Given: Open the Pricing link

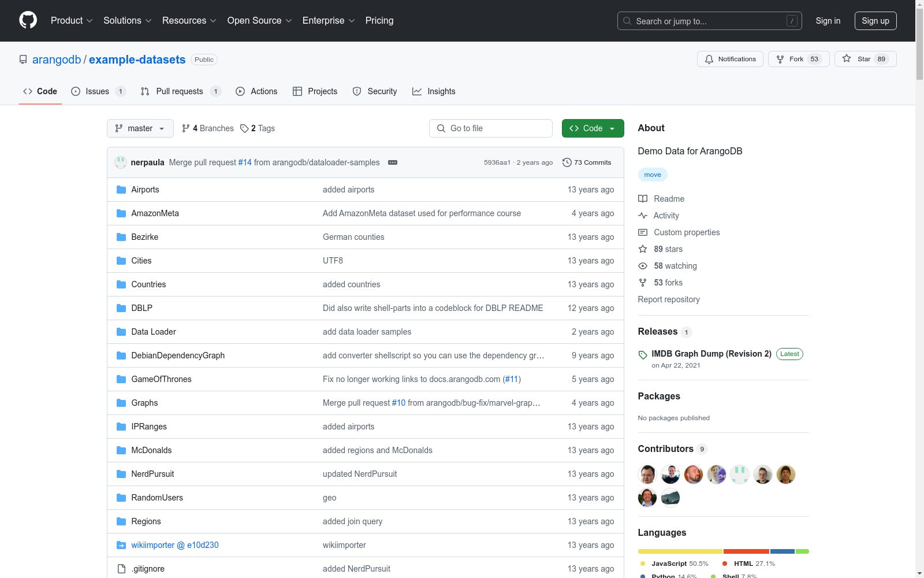Looking at the screenshot, I should [x=379, y=21].
